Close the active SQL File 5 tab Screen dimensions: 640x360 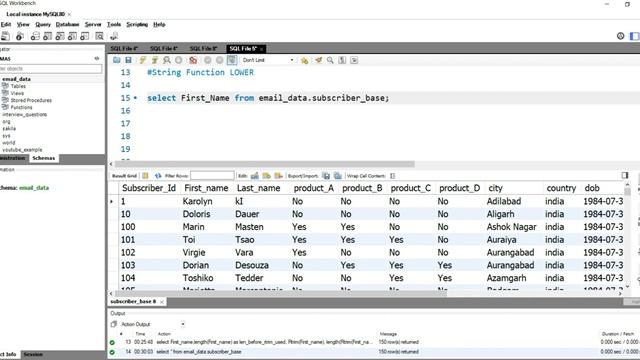tap(262, 49)
